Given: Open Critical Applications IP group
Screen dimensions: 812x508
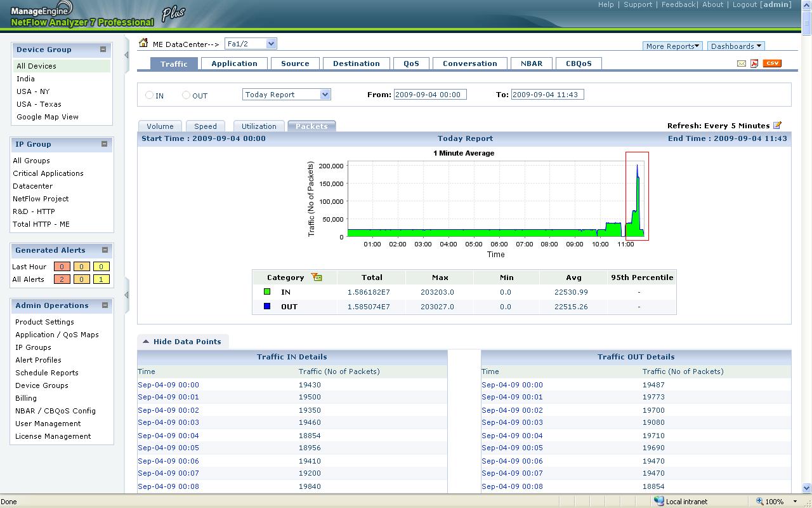Looking at the screenshot, I should [48, 173].
